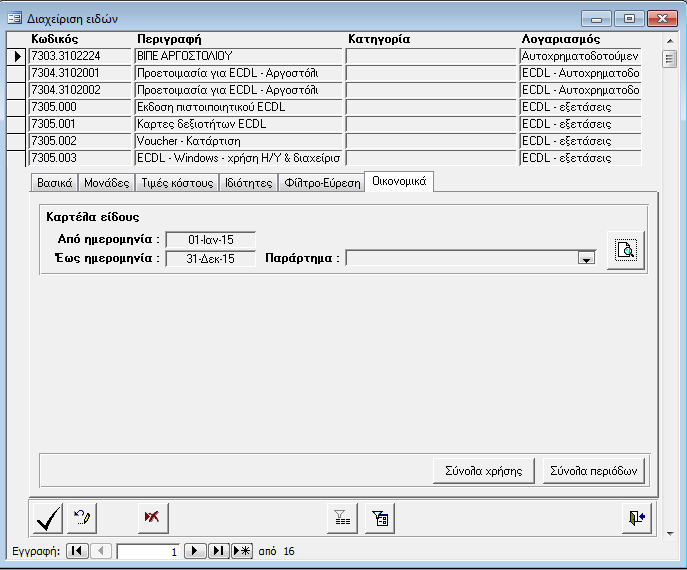Go to the last record

[x=218, y=551]
